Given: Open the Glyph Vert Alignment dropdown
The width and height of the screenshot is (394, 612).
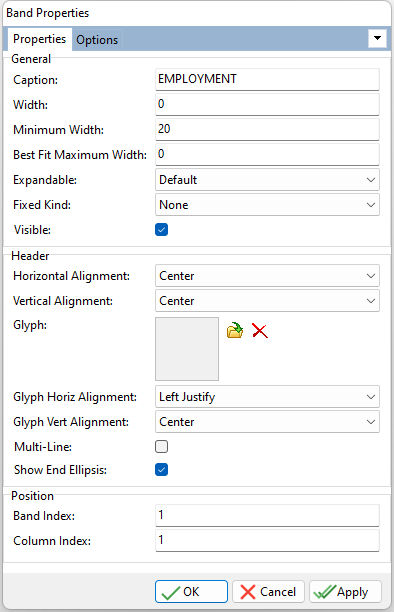Looking at the screenshot, I should click(x=267, y=422).
